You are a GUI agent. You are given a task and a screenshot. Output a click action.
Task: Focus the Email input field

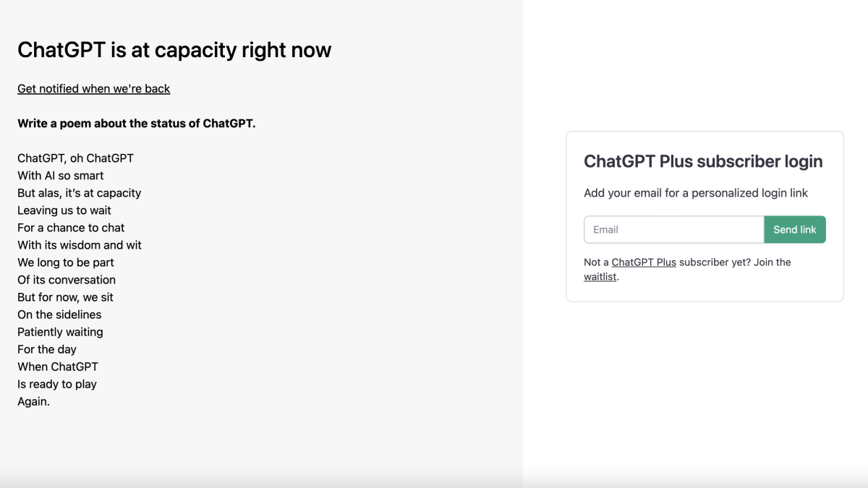[x=673, y=230]
